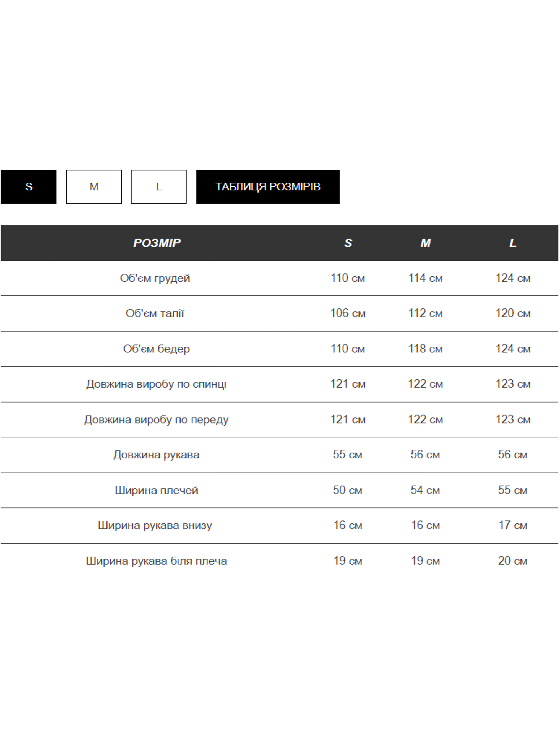The height and width of the screenshot is (747, 560).
Task: Click Довжина виробу по переду label
Action: tap(156, 419)
